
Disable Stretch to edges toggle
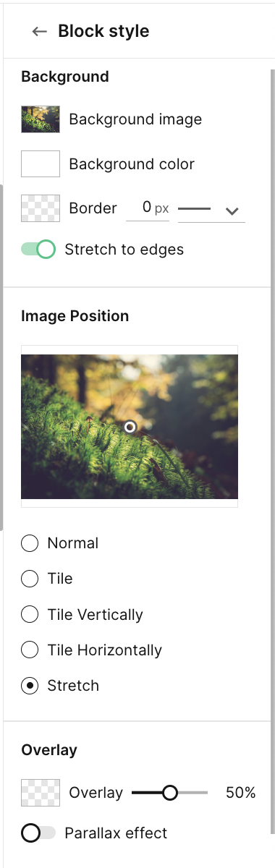pos(38,250)
